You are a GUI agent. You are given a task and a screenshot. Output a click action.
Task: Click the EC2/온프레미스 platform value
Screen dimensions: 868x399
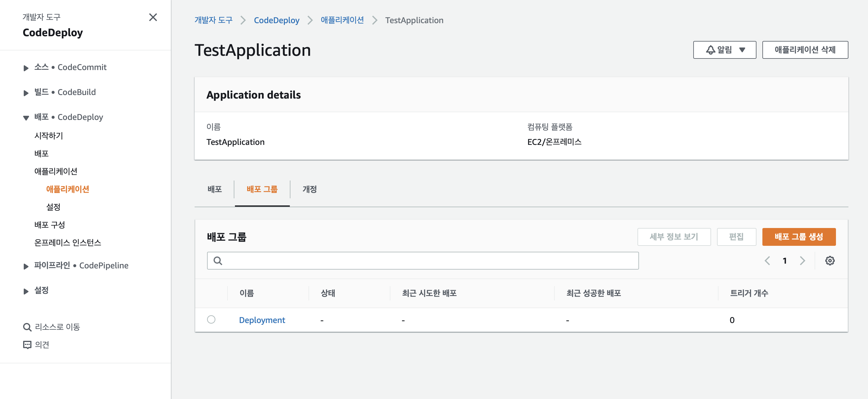pos(554,142)
